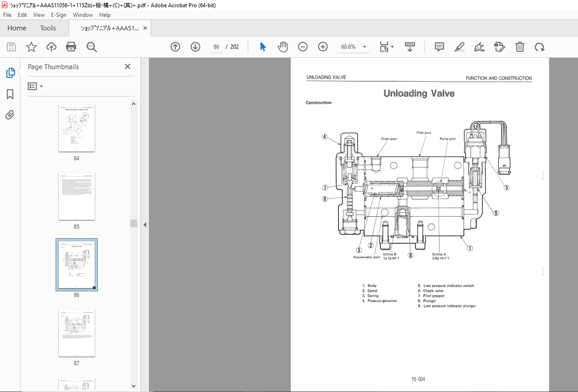The height and width of the screenshot is (392, 578).
Task: Open the thumbnail options menu
Action: point(35,86)
